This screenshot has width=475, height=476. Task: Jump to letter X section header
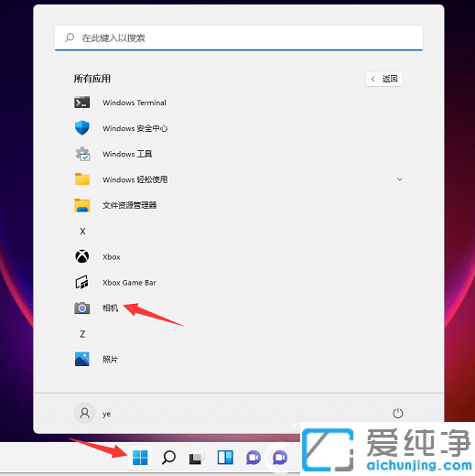click(82, 231)
